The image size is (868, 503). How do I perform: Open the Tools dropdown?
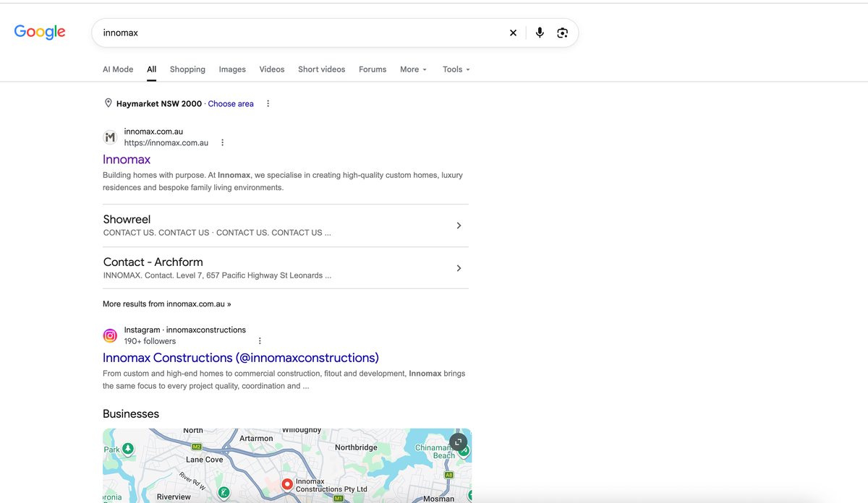point(456,69)
